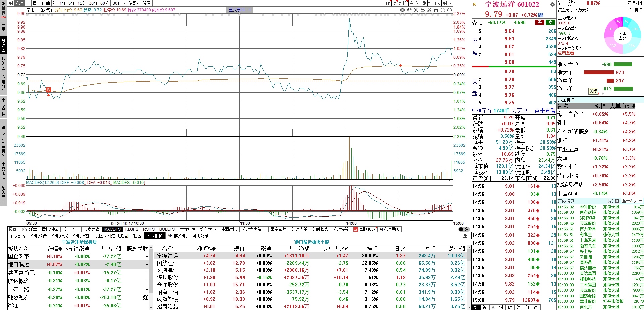Click the 加自选 button
644x310 pixels.
click(x=434, y=3)
